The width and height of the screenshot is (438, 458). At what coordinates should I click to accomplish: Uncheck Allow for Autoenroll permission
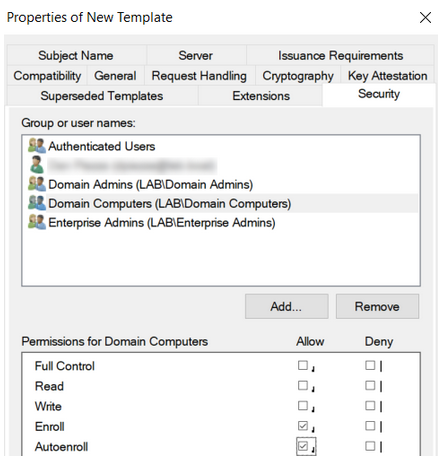click(x=303, y=446)
